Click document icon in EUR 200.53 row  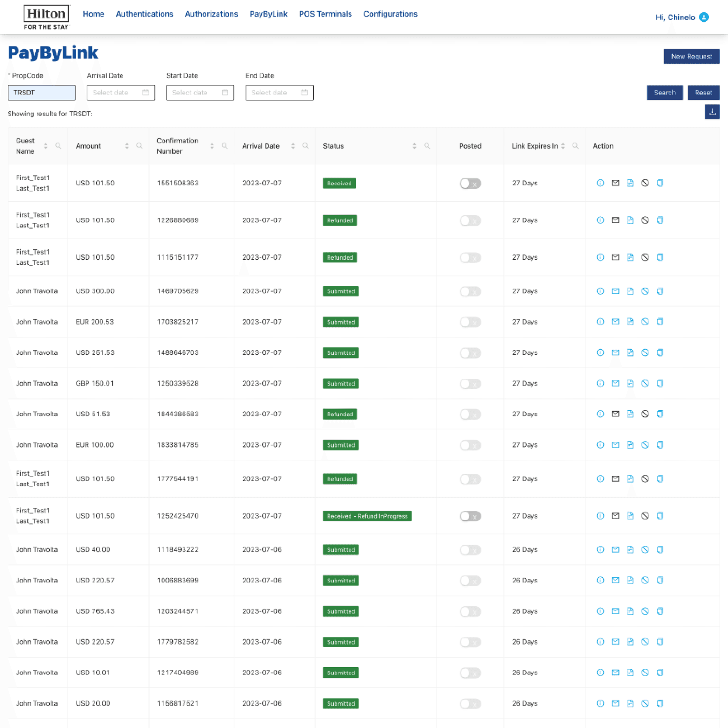click(x=630, y=322)
